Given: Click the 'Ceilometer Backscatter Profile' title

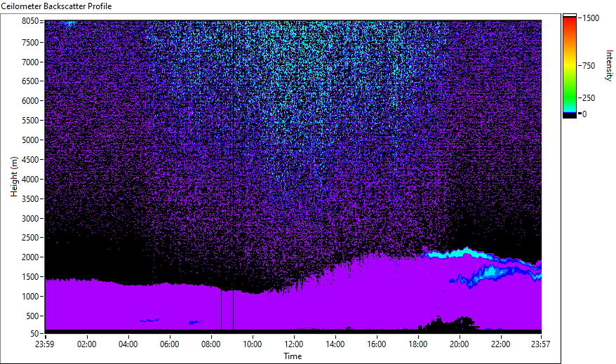Looking at the screenshot, I should point(56,6).
